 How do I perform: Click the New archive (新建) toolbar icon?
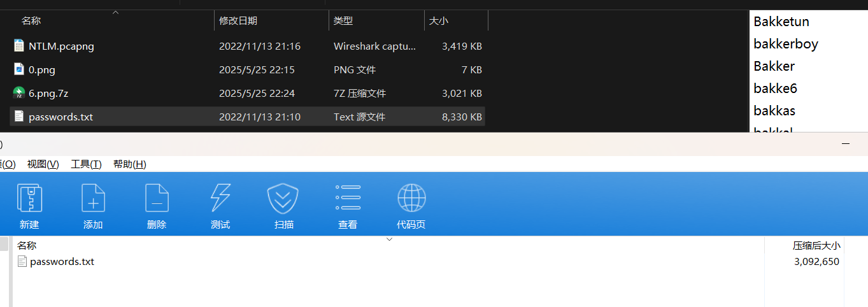29,199
